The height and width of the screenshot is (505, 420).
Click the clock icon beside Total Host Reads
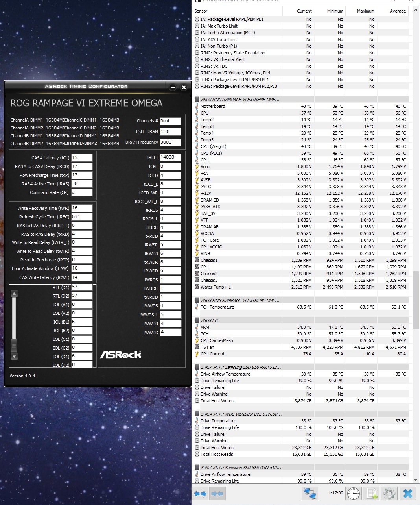(197, 454)
